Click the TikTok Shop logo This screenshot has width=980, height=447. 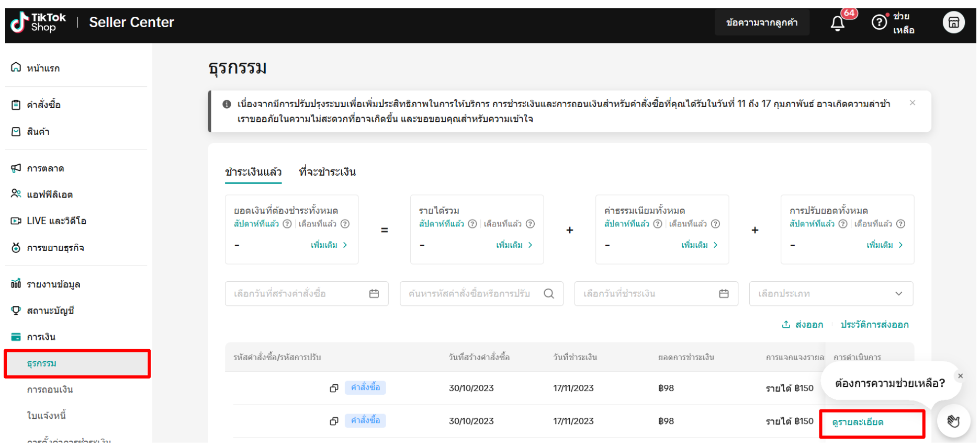coord(38,22)
